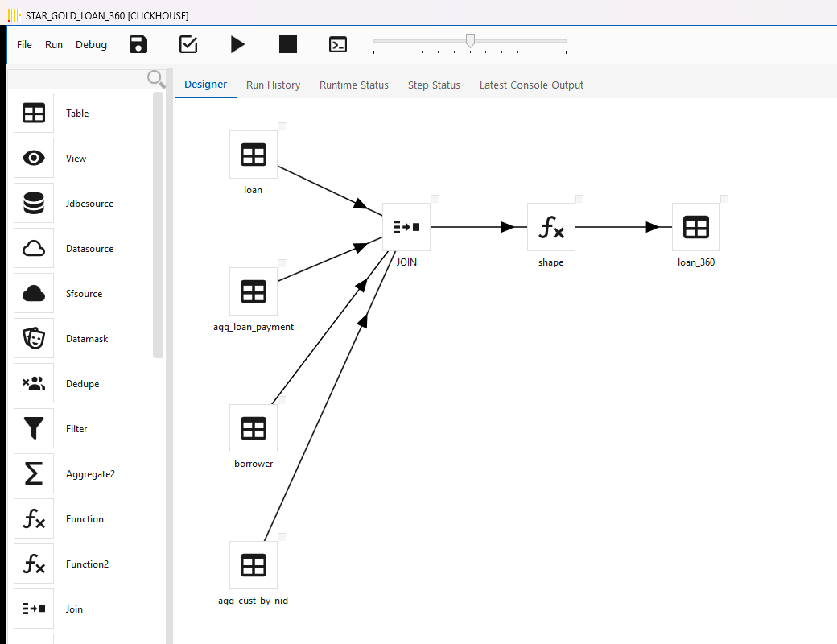Pick the Filter funnel component
Viewport: 837px width, 644px height.
click(34, 429)
